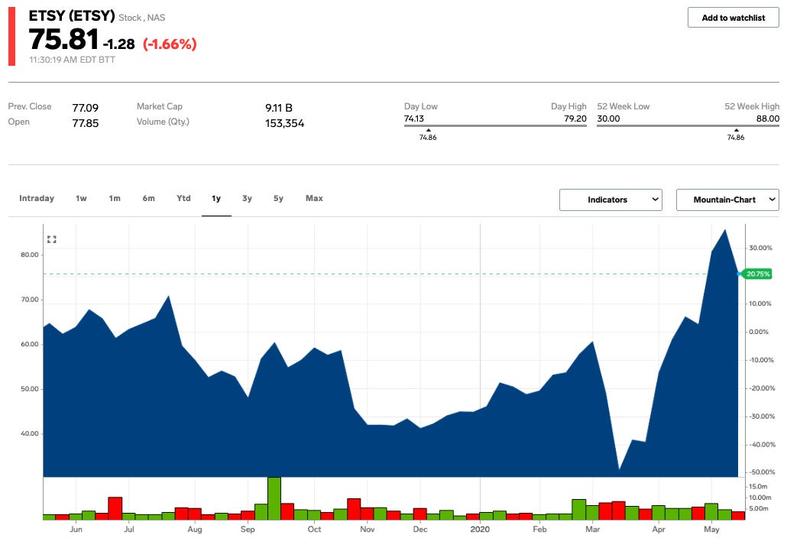Click the timestamp 11:30:19 AM EDT BTT

click(72, 60)
